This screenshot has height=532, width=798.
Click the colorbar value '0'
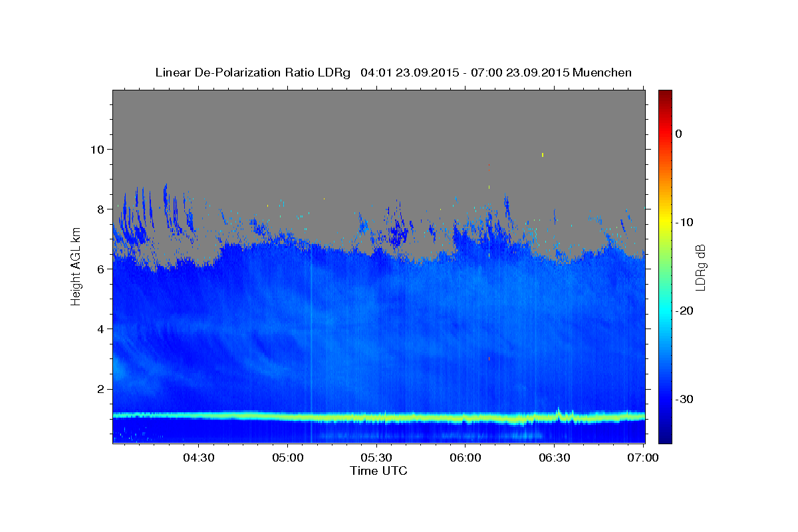pyautogui.click(x=678, y=134)
